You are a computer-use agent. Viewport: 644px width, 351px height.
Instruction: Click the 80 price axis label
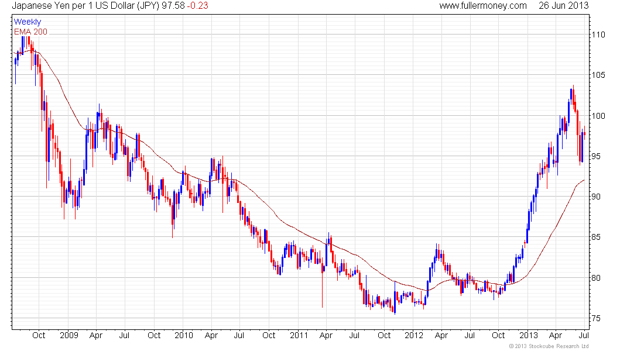pyautogui.click(x=597, y=278)
